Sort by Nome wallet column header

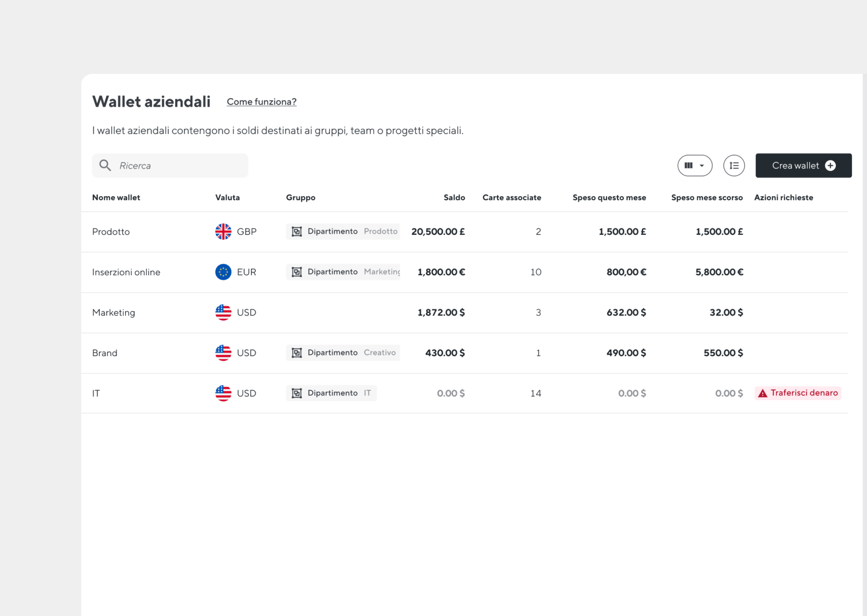tap(116, 197)
